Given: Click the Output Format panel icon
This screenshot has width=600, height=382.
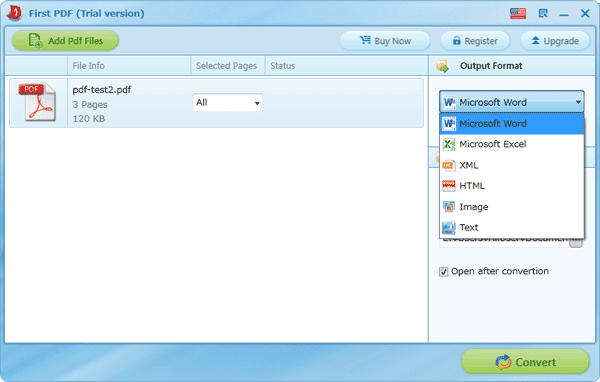Looking at the screenshot, I should (x=442, y=66).
